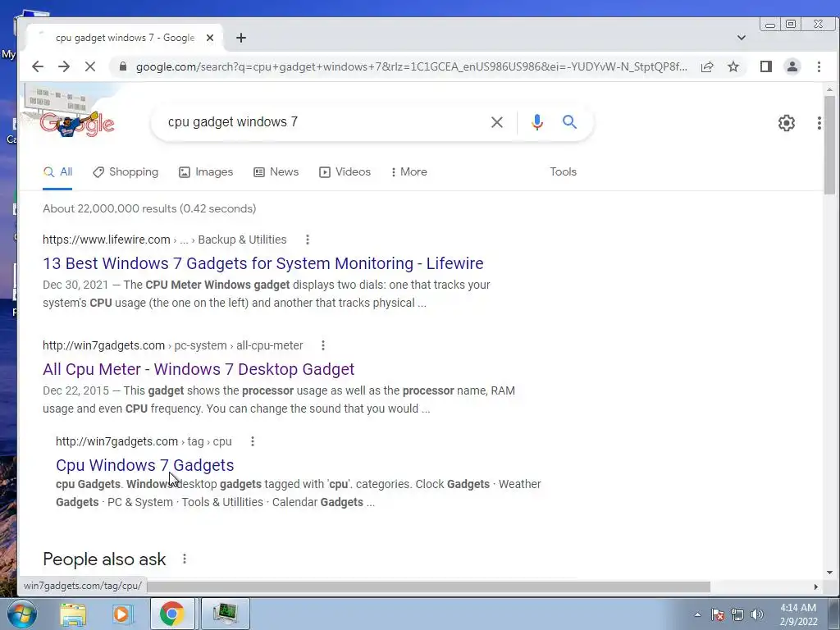Image resolution: width=840 pixels, height=630 pixels.
Task: Search by voice microphone
Action: [x=536, y=122]
